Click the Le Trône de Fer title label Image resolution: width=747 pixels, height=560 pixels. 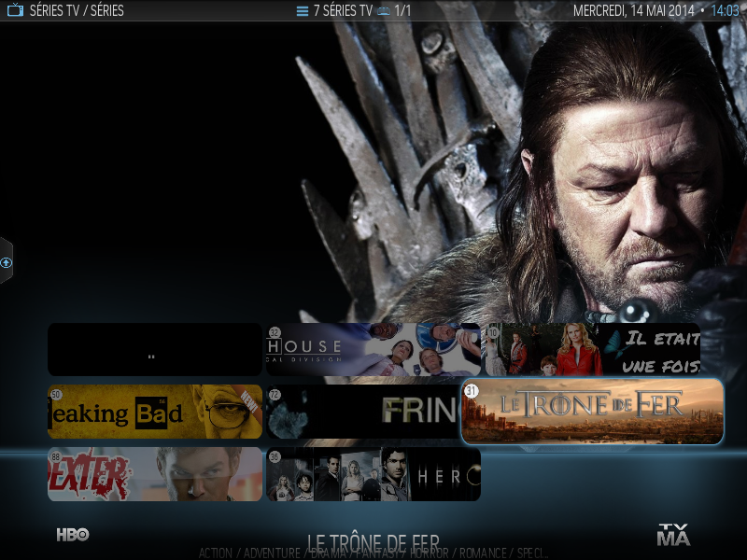(x=373, y=543)
